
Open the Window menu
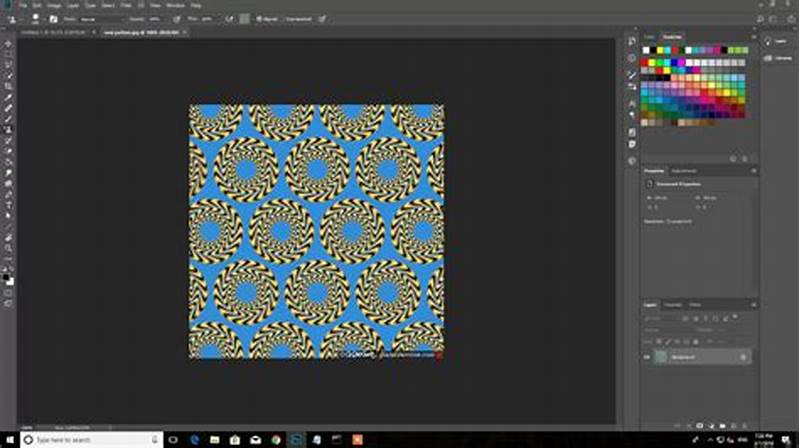(x=176, y=5)
